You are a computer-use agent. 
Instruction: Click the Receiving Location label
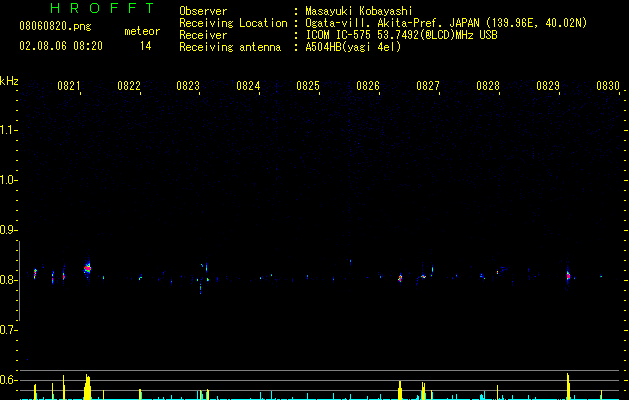click(x=233, y=23)
